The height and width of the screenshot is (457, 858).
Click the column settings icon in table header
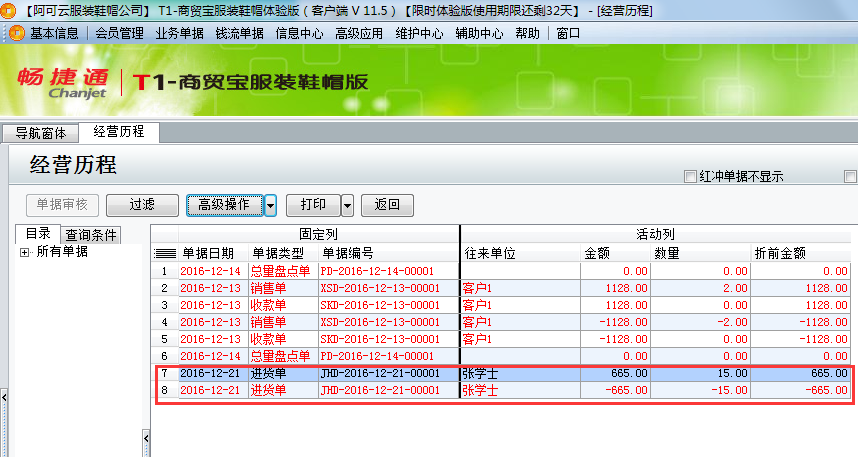pyautogui.click(x=165, y=253)
